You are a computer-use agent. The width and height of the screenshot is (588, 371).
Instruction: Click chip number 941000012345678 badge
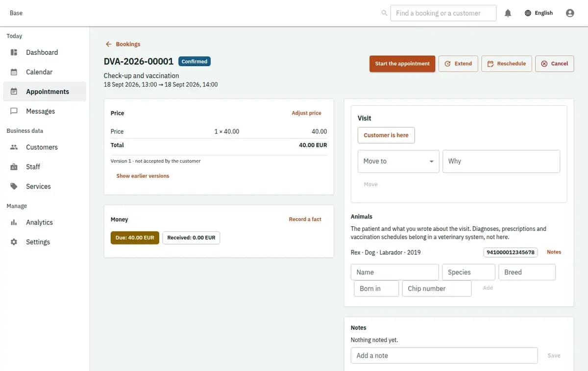(511, 252)
